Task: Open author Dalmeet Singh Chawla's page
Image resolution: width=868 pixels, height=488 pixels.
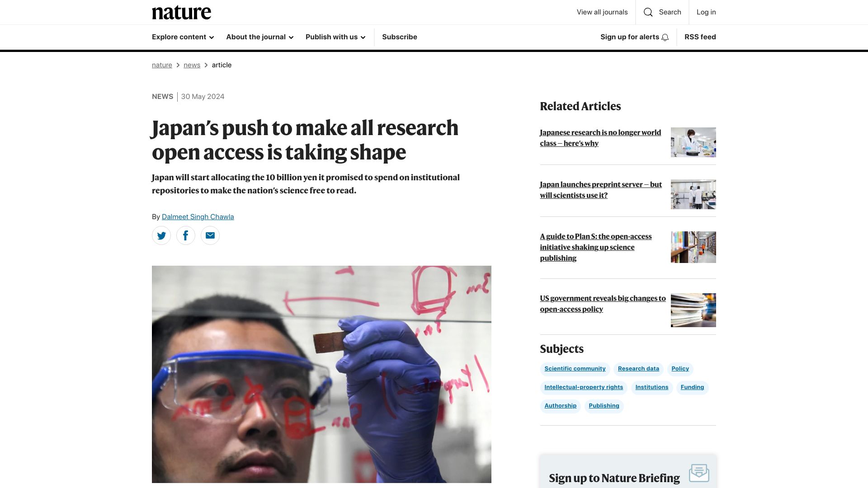Action: pyautogui.click(x=198, y=217)
